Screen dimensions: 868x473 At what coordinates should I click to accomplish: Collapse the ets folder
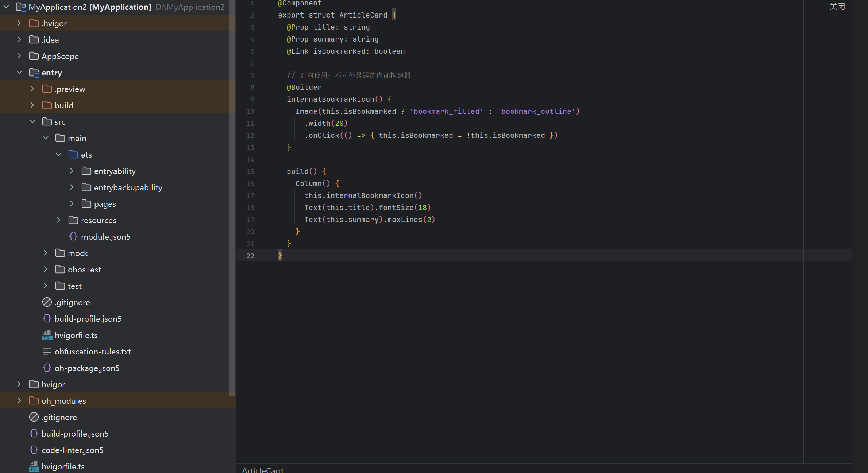[59, 155]
